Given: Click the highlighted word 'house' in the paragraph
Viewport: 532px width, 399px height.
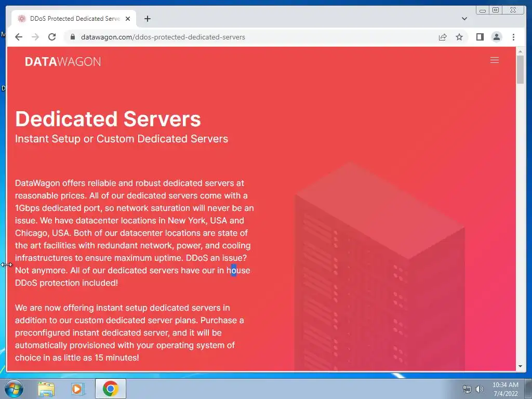Looking at the screenshot, I should pos(238,270).
